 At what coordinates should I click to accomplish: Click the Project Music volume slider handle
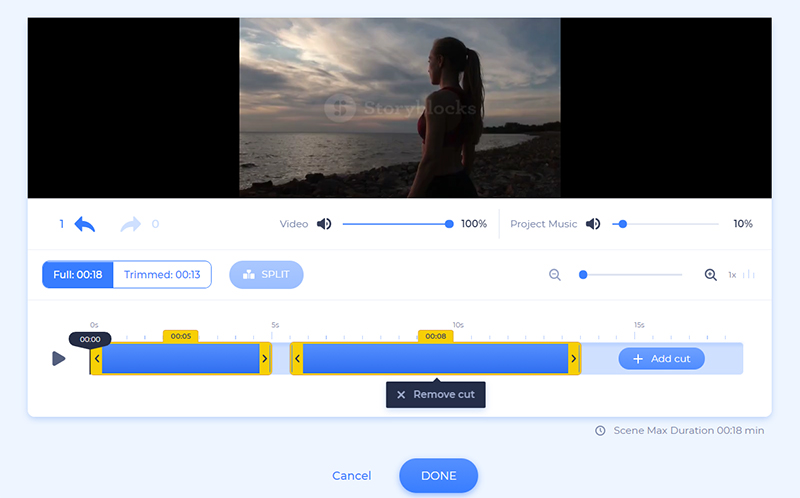tap(623, 224)
